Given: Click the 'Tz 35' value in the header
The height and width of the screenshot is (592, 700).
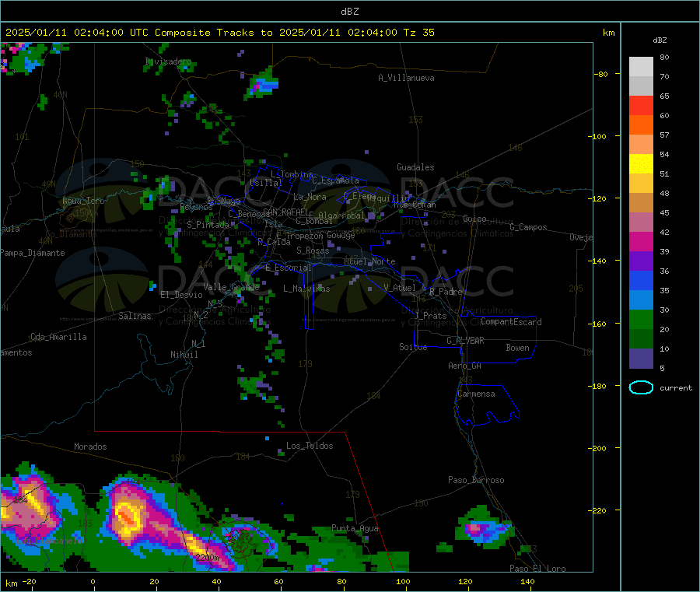Looking at the screenshot, I should [x=418, y=33].
